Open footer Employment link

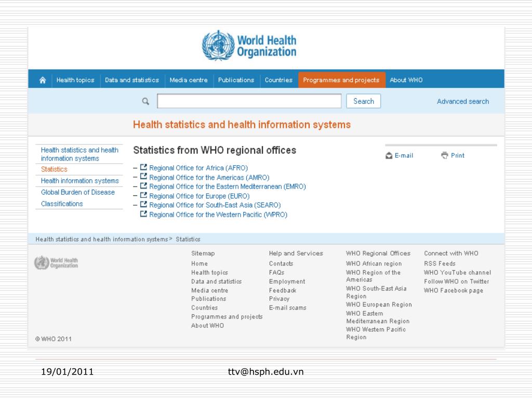287,282
